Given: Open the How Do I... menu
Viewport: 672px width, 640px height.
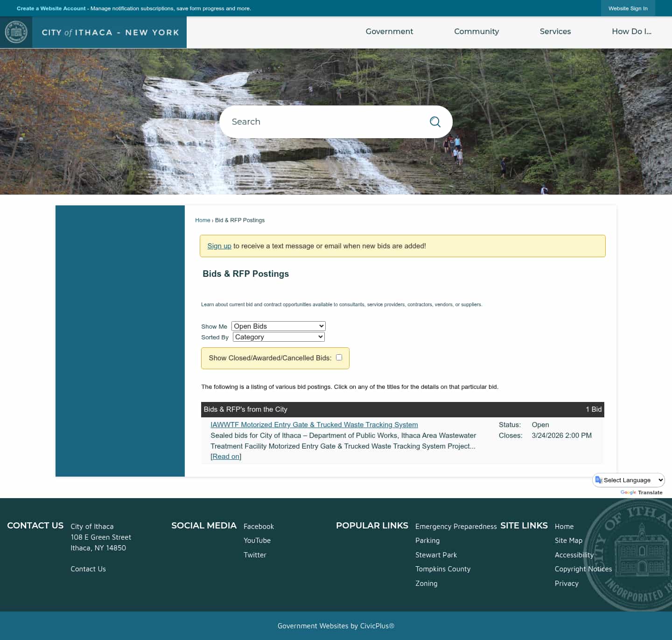Looking at the screenshot, I should click(631, 31).
